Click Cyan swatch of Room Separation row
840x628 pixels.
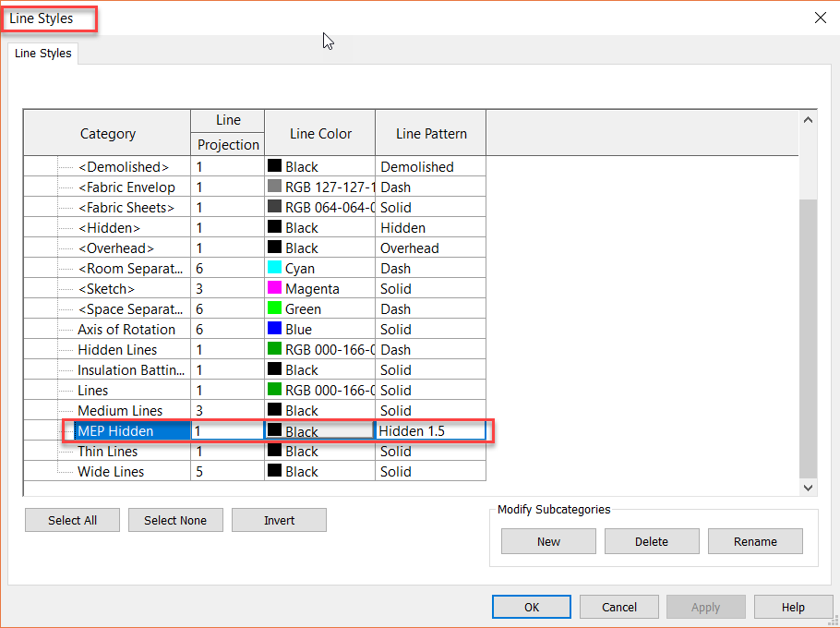tap(274, 268)
